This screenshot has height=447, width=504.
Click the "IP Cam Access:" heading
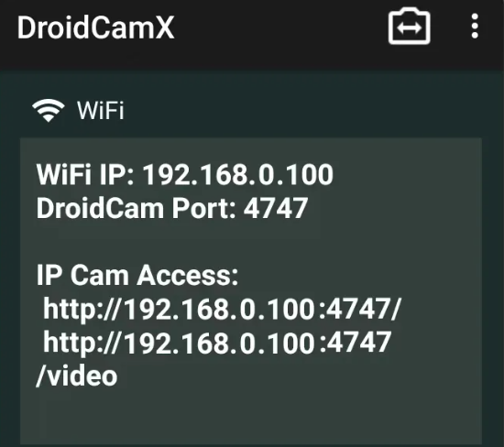point(137,275)
